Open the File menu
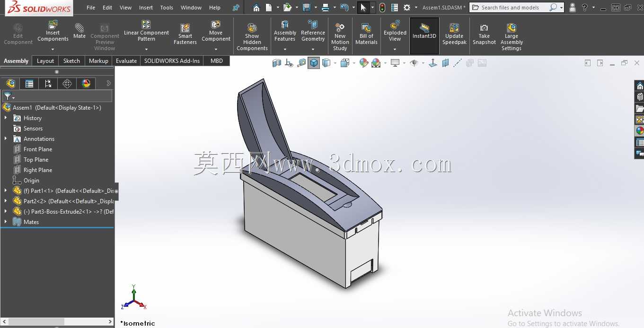The image size is (644, 328). coord(91,8)
